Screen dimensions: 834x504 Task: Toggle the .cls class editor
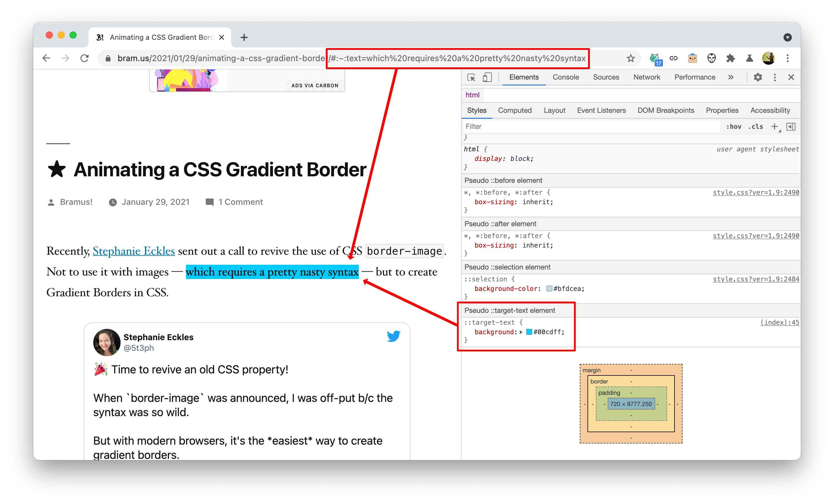pyautogui.click(x=756, y=126)
